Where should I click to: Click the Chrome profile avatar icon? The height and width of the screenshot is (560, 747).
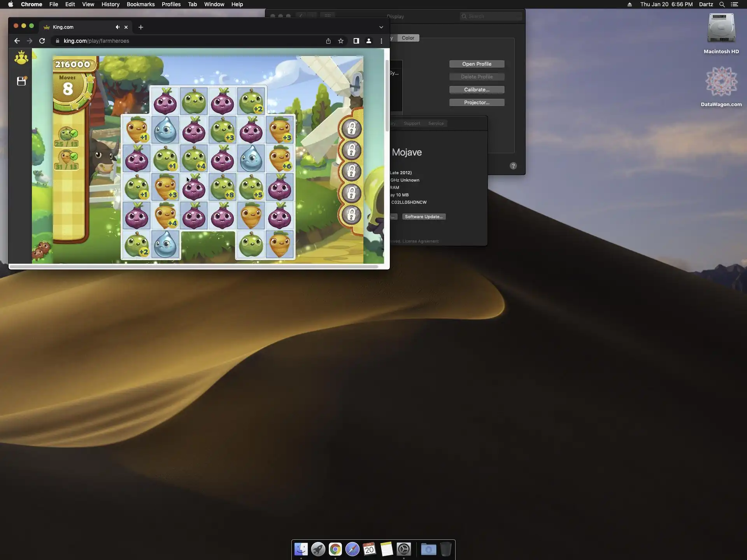[369, 41]
